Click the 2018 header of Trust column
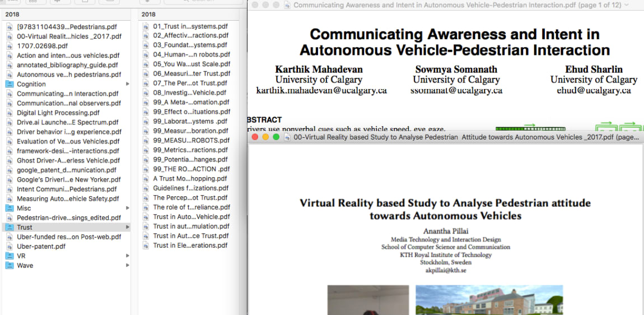 (x=148, y=15)
